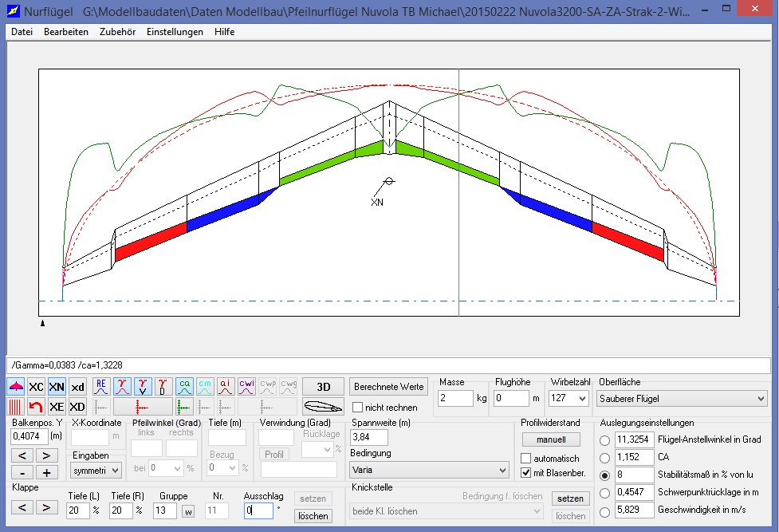
Task: Click the 'Berechnete Werte' button
Action: tap(389, 387)
